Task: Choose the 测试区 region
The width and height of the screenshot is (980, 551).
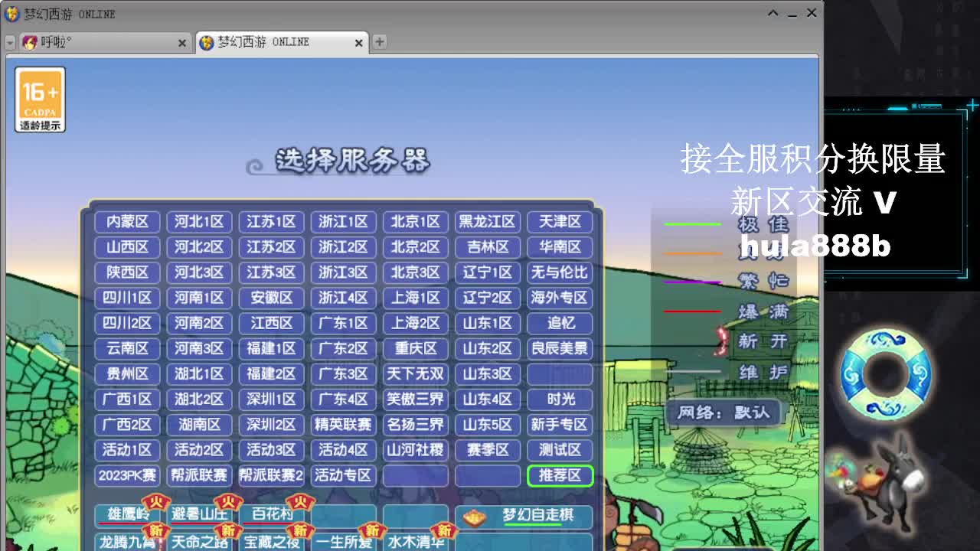Action: point(560,449)
